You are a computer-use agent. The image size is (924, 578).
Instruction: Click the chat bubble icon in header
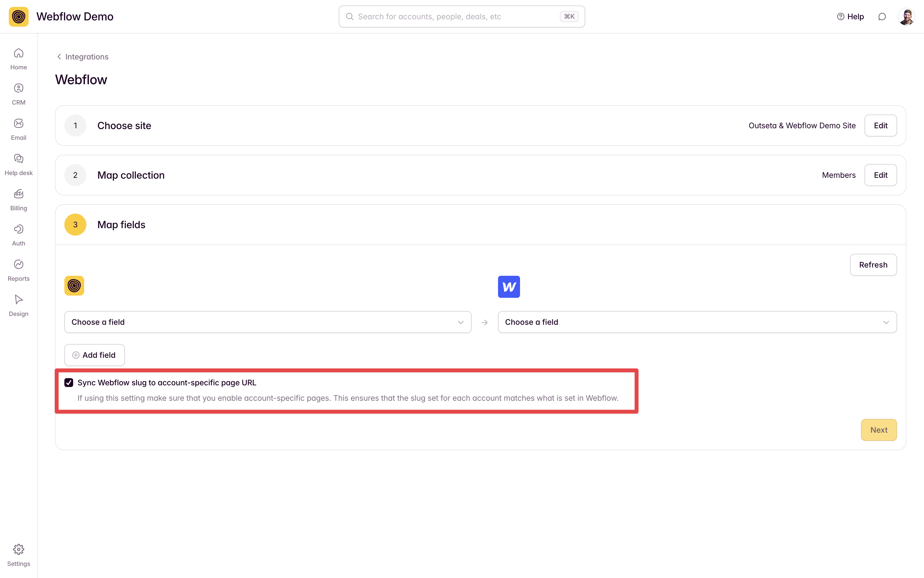882,17
